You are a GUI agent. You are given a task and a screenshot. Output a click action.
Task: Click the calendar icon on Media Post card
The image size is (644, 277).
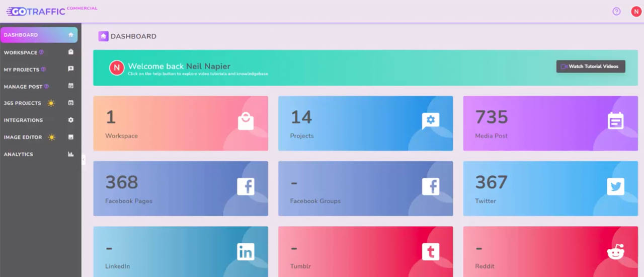click(615, 121)
